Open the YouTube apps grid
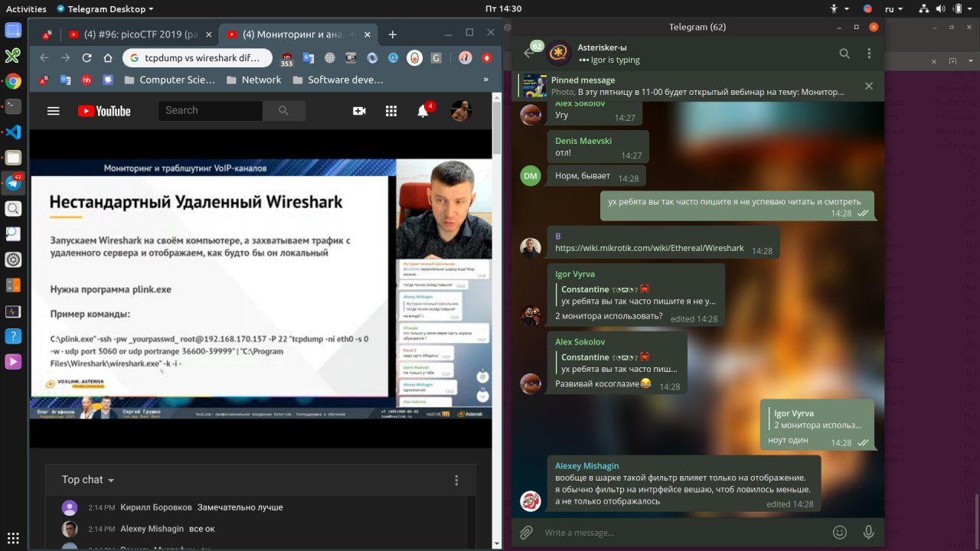 [391, 111]
